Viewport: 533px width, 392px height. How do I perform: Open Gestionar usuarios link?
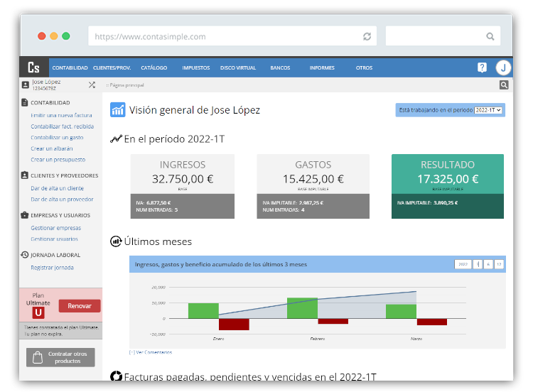[55, 239]
